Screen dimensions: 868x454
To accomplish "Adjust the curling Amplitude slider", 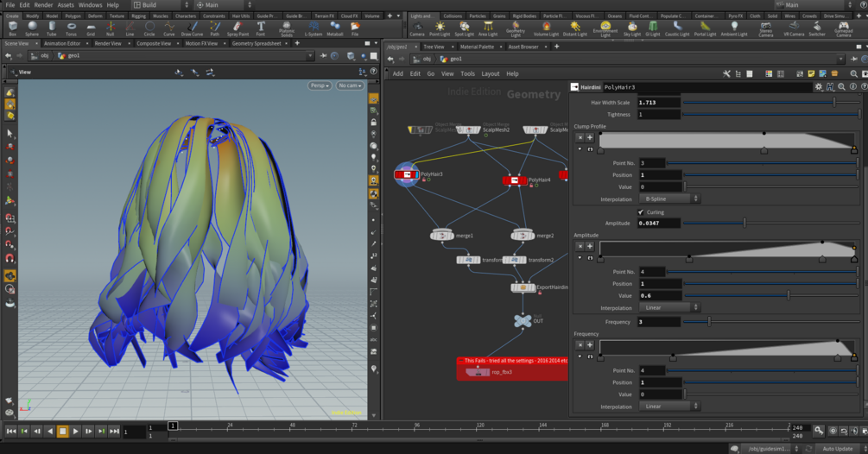I will [x=771, y=224].
